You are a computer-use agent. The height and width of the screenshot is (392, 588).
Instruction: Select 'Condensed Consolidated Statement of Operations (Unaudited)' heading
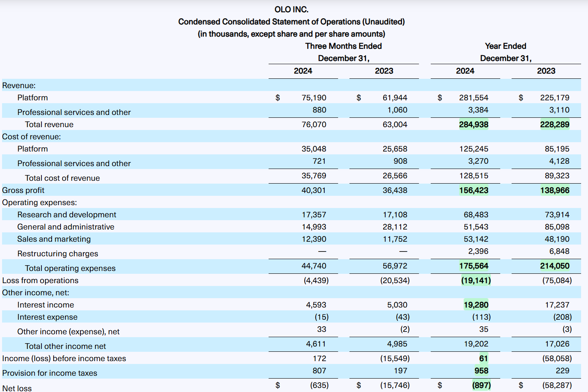pos(291,22)
